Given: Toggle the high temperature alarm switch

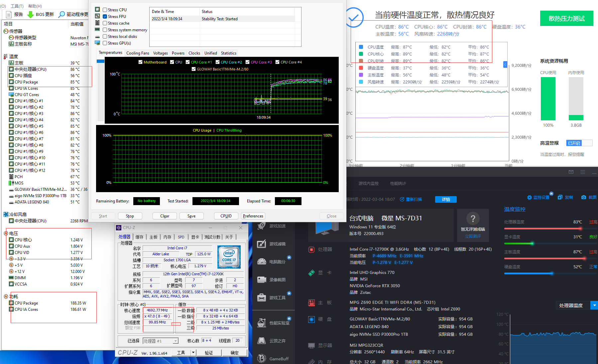Looking at the screenshot, I should (x=579, y=143).
